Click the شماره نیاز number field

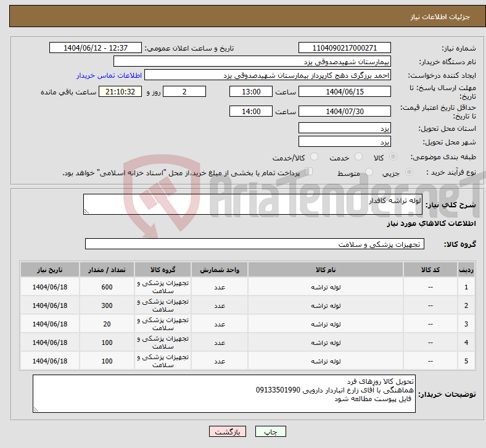pyautogui.click(x=344, y=48)
